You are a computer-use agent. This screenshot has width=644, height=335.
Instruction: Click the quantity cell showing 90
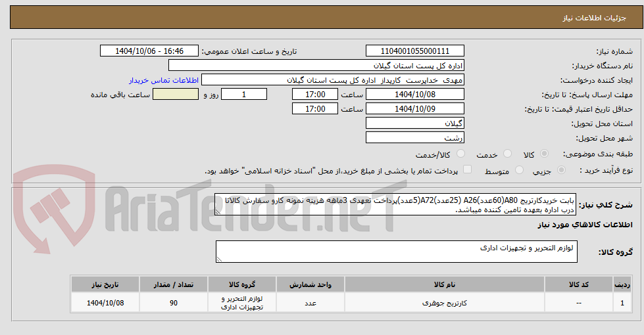coord(174,303)
